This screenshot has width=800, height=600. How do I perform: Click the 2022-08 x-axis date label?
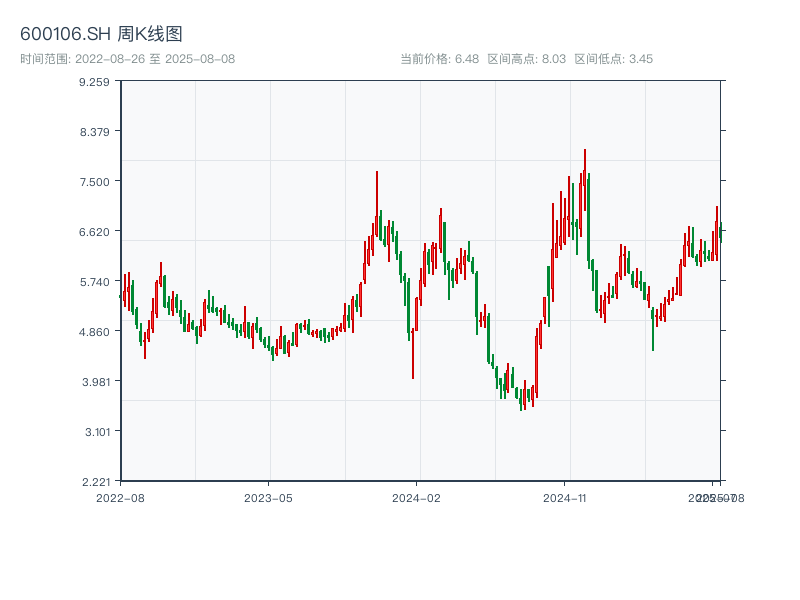120,497
